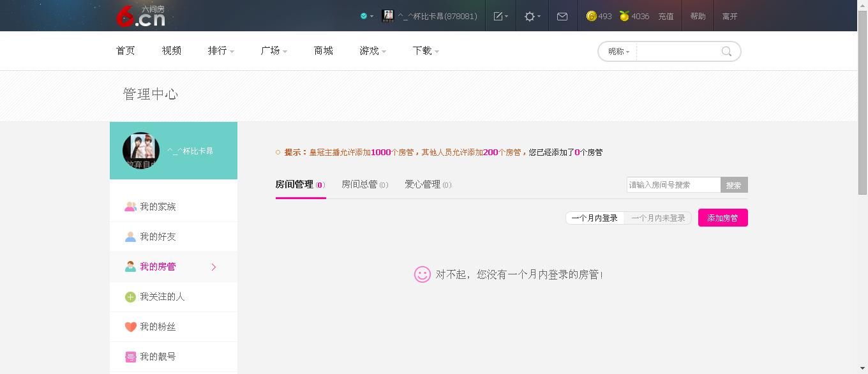Image resolution: width=868 pixels, height=374 pixels.
Task: Click the 充值 recharge link
Action: [666, 16]
